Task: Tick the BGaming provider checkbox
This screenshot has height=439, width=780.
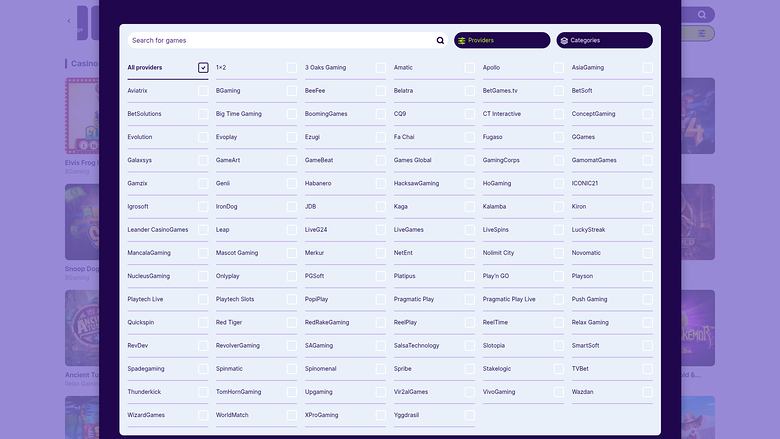Action: (292, 91)
